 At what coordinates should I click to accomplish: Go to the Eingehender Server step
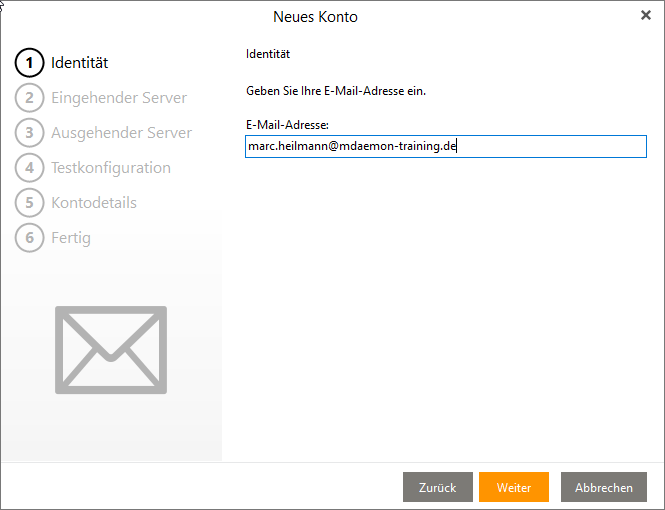[x=119, y=98]
